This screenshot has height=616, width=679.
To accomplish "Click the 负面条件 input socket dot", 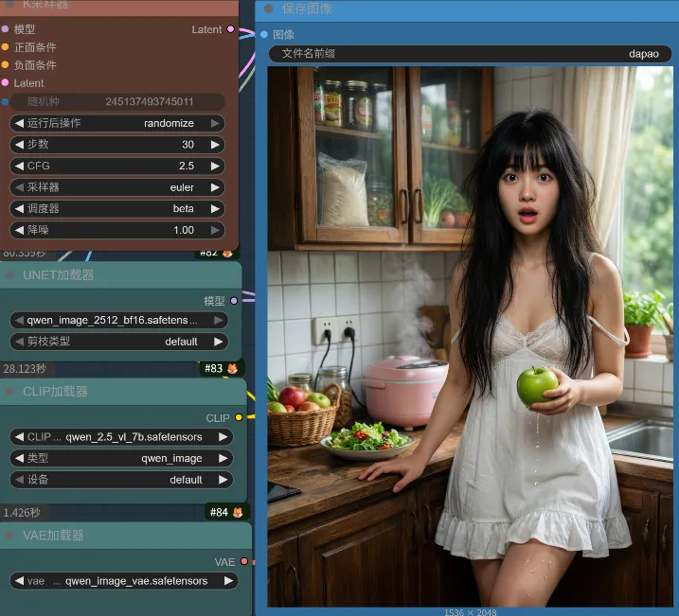I will point(6,65).
